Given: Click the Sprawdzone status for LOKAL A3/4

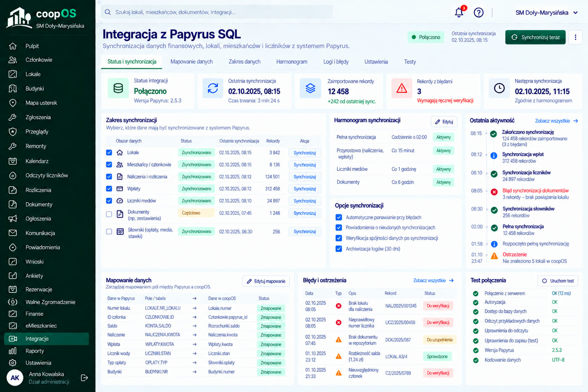Looking at the screenshot, I should 437,356.
